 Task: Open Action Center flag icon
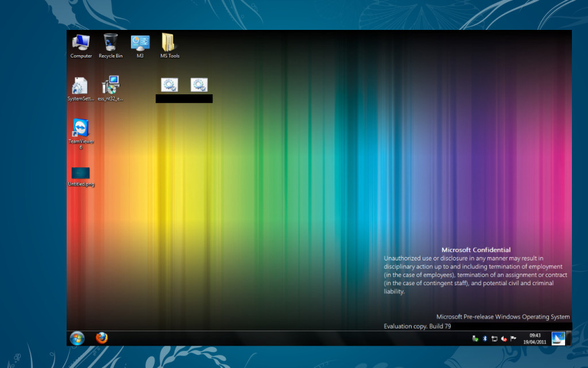tap(513, 339)
